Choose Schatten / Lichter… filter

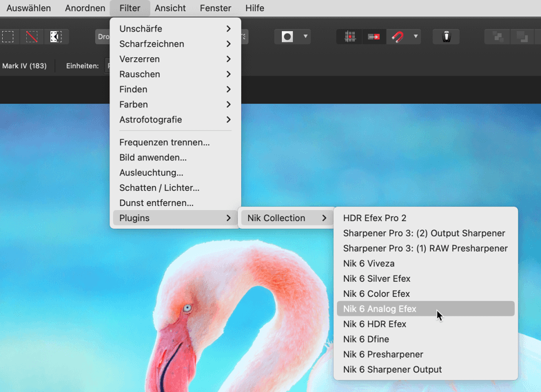point(175,188)
